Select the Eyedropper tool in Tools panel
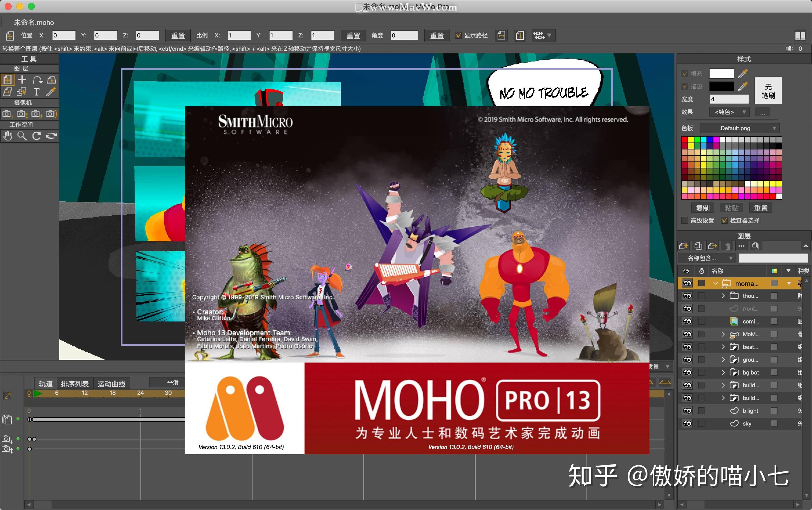812x510 pixels. click(51, 92)
